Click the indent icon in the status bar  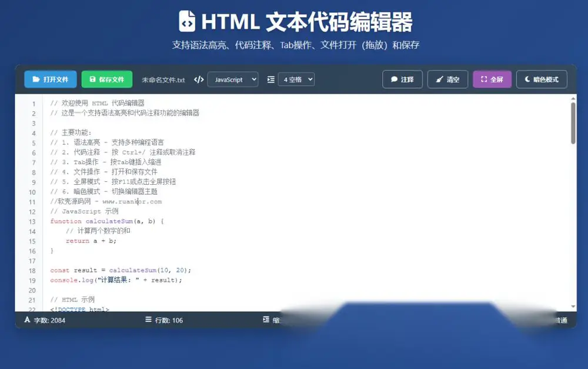pos(266,320)
